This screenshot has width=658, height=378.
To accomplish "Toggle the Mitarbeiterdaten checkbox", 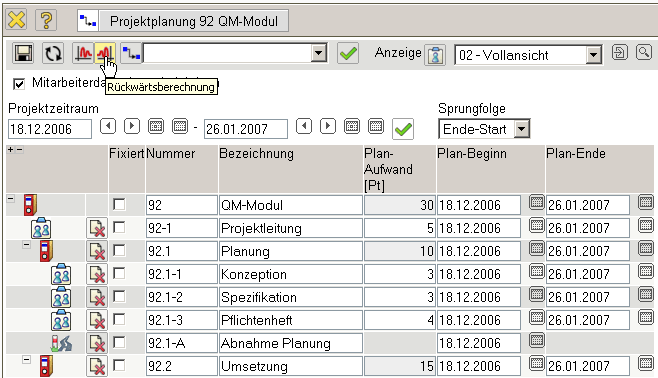I will coord(19,84).
